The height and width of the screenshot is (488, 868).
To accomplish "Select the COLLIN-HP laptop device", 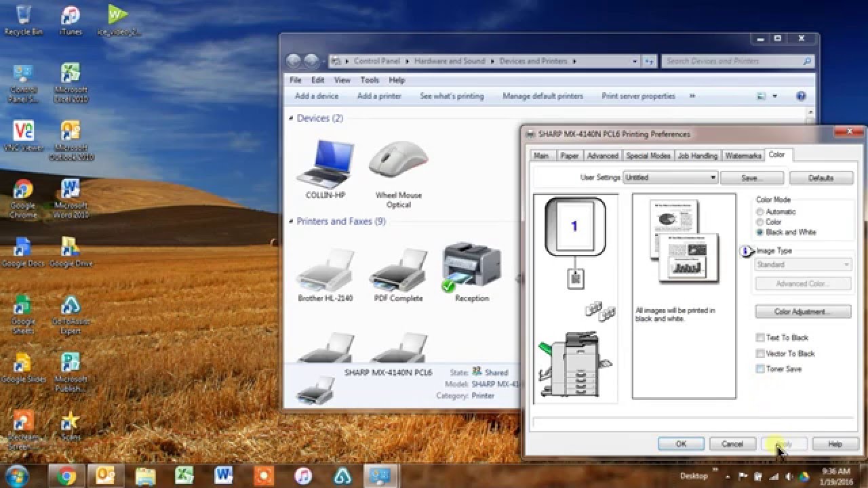I will click(x=325, y=169).
